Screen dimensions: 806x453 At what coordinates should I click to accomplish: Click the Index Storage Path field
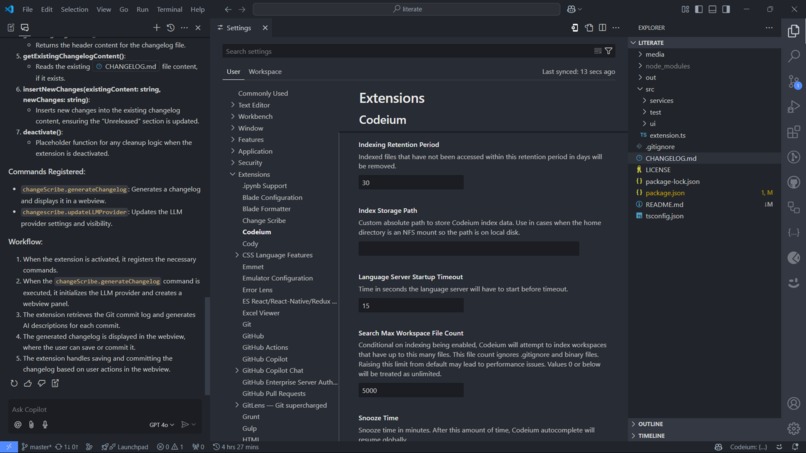point(468,249)
